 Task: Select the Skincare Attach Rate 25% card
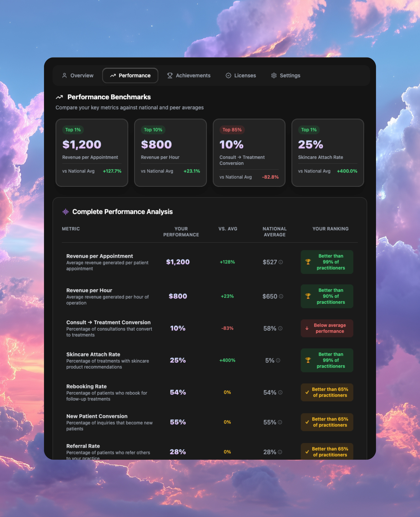327,152
